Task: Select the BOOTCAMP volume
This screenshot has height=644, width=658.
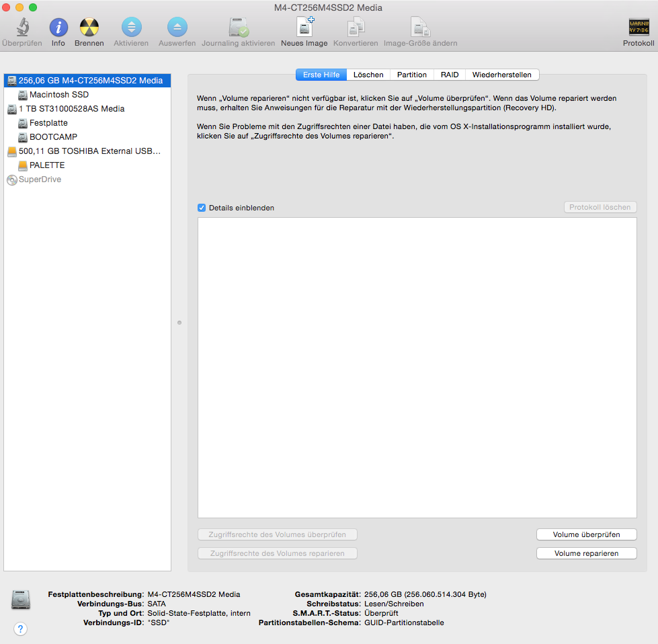Action: 53,137
